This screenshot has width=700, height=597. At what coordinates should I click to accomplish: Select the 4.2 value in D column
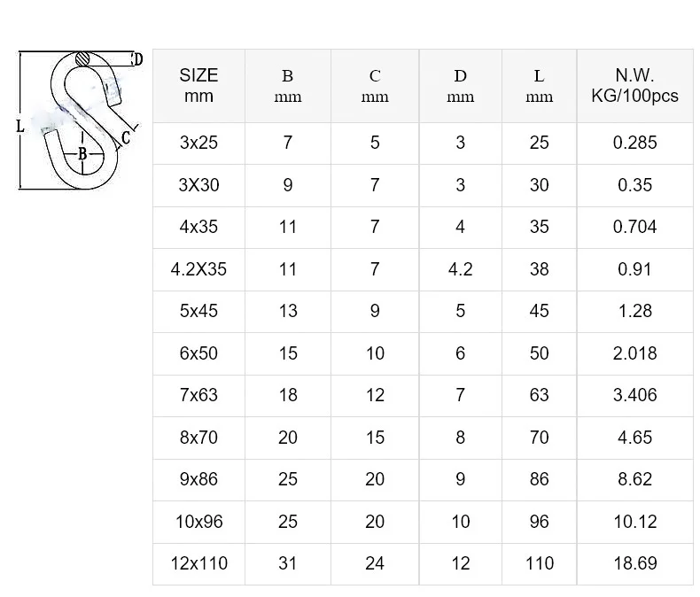[460, 269]
